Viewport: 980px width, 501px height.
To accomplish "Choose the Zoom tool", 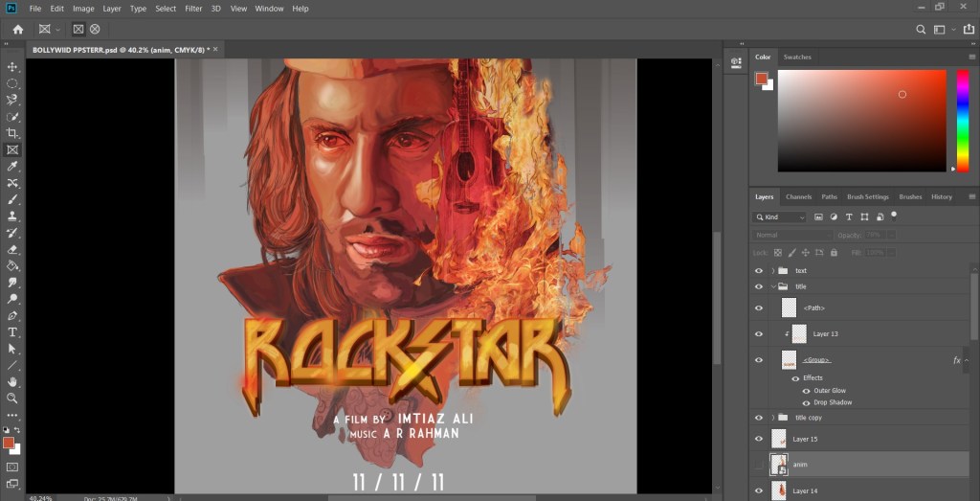I will point(12,398).
